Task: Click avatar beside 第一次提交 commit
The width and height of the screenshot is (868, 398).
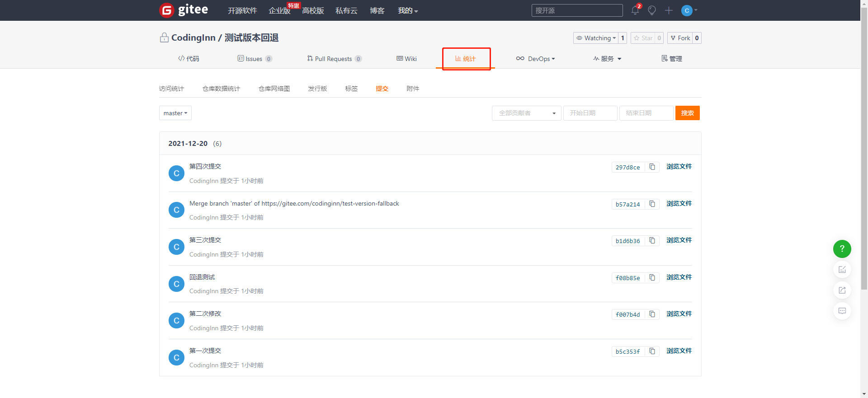Action: click(x=176, y=358)
